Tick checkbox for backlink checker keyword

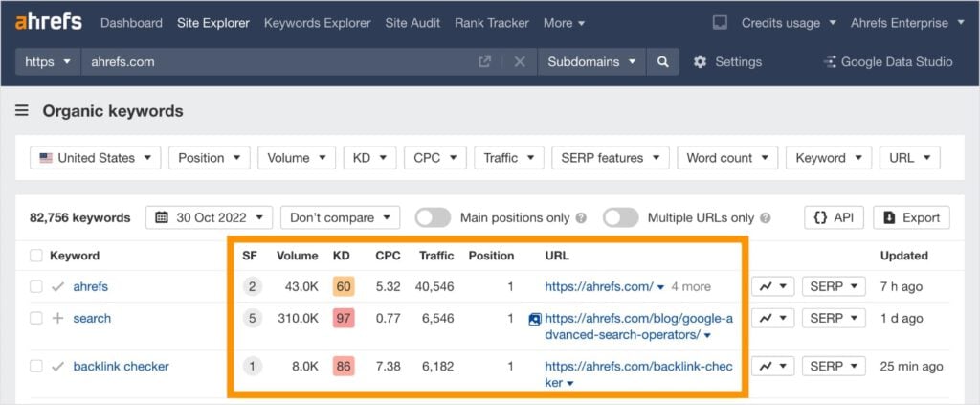[x=36, y=367]
